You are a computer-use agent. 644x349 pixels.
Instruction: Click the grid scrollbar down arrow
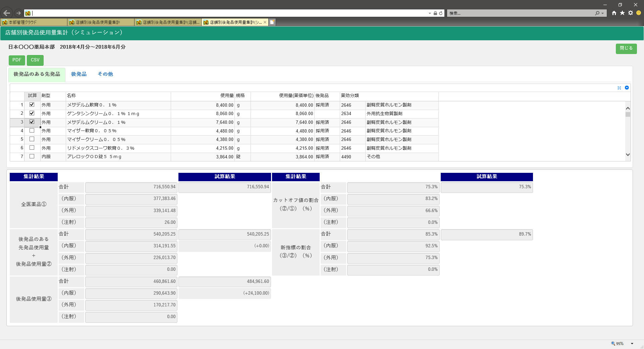tap(628, 155)
